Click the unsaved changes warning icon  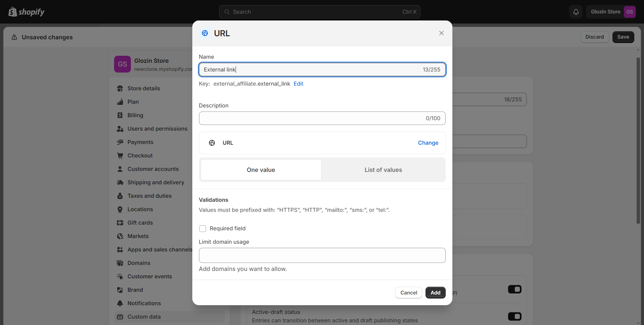pyautogui.click(x=14, y=37)
